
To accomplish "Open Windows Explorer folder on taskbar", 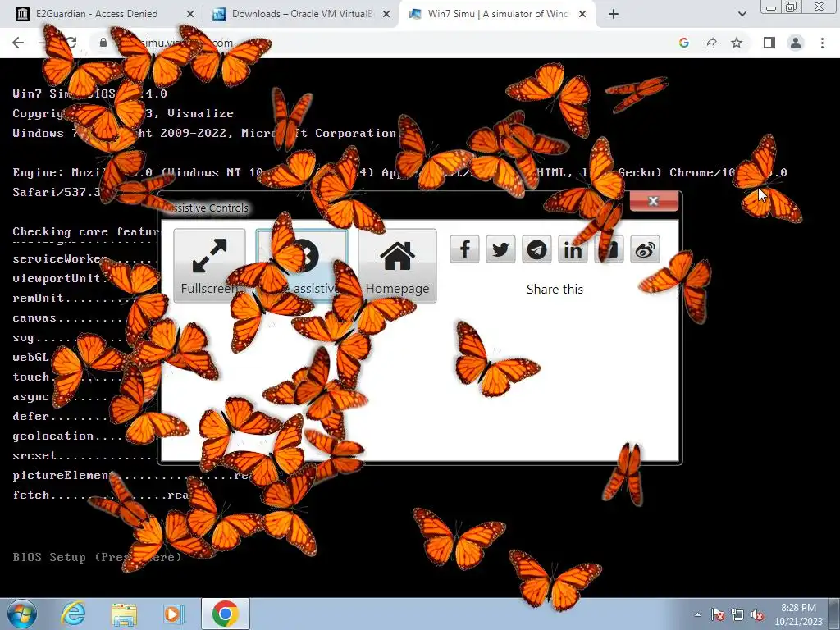I will click(x=124, y=614).
